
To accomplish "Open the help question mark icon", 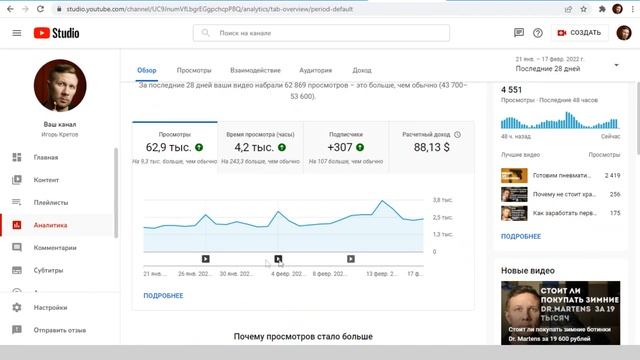I will (x=538, y=33).
